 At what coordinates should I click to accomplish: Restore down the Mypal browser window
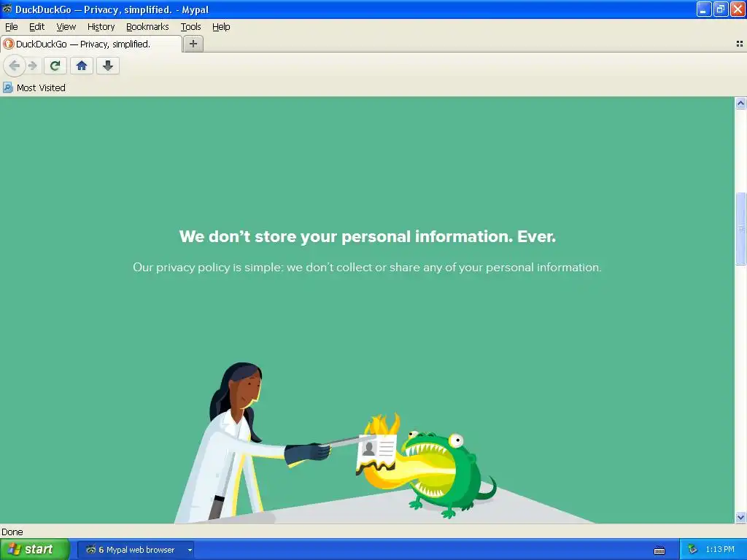pyautogui.click(x=721, y=9)
